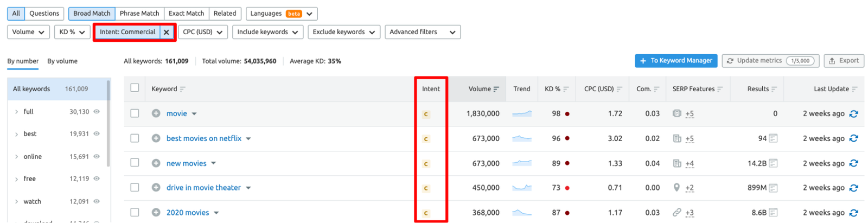Click the results page icon for '2020 movies'
The image size is (868, 223).
773,213
